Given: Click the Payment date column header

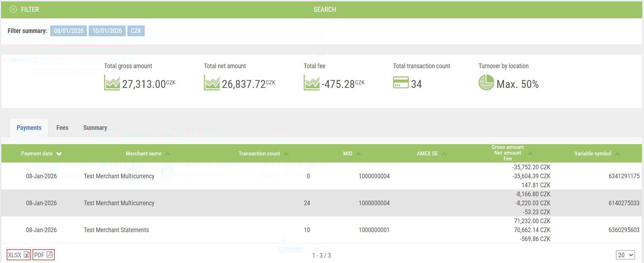Looking at the screenshot, I should click(x=37, y=154).
